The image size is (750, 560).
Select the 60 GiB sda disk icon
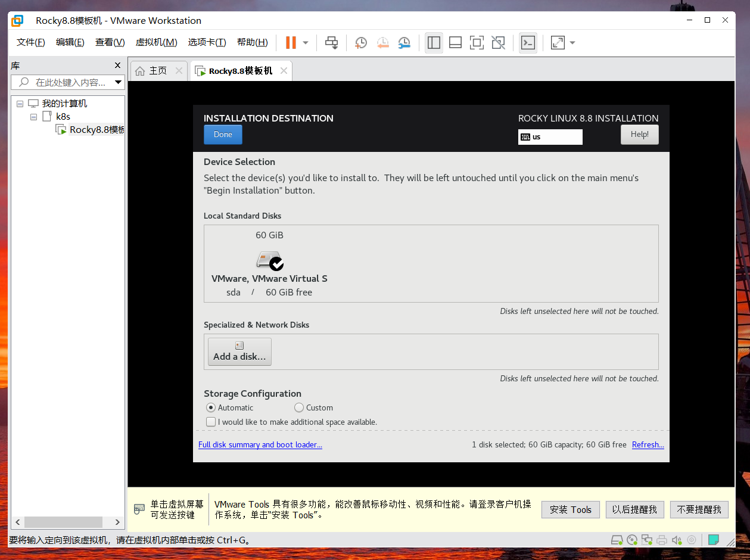coord(269,260)
